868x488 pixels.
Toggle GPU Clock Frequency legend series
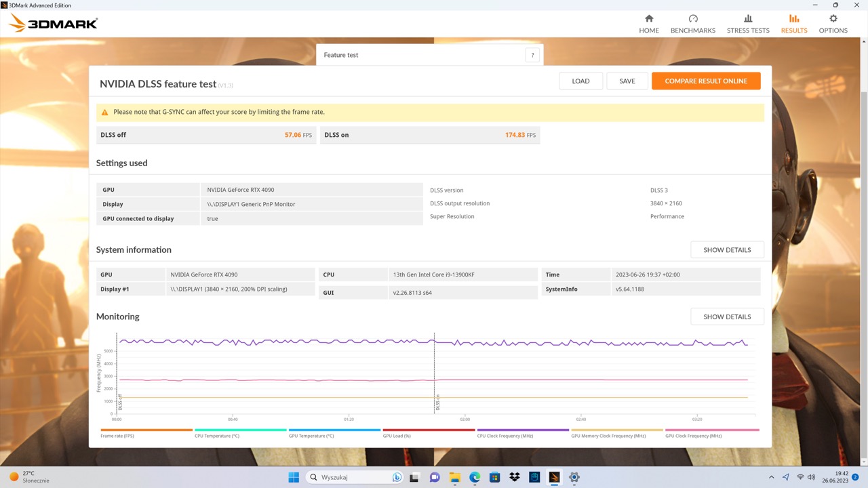coord(712,433)
